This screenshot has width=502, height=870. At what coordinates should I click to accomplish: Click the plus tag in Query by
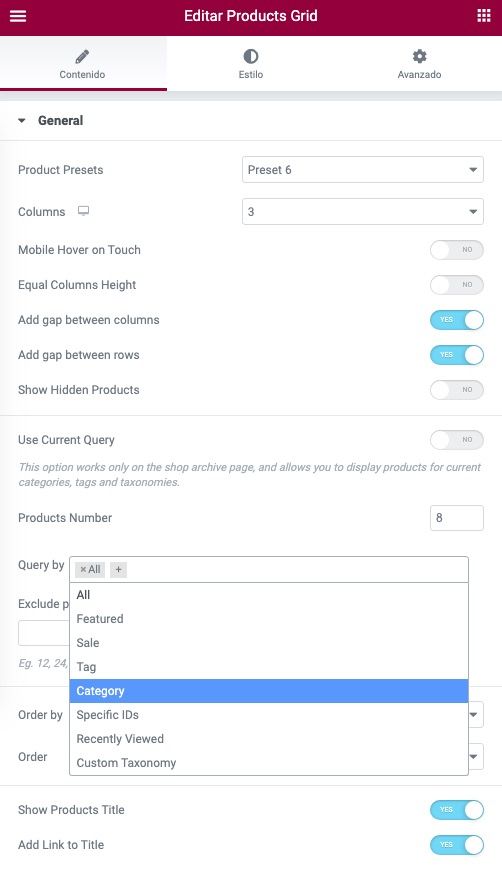tap(118, 569)
